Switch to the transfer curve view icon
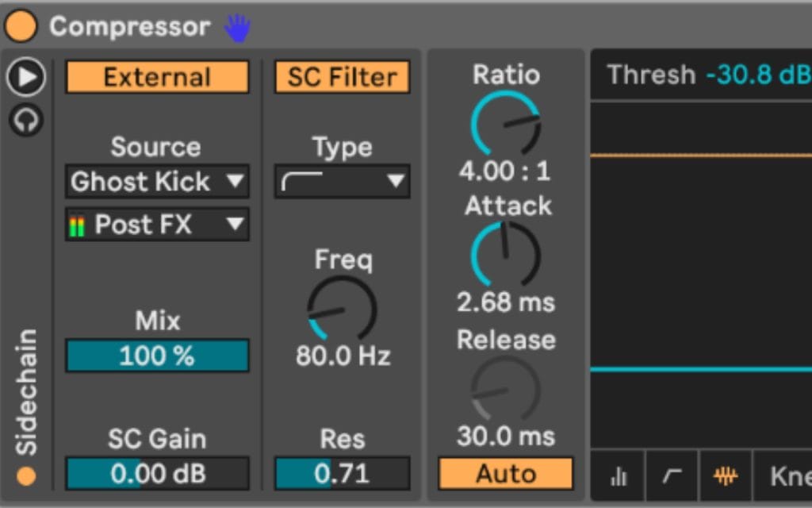812x508 pixels. click(672, 476)
